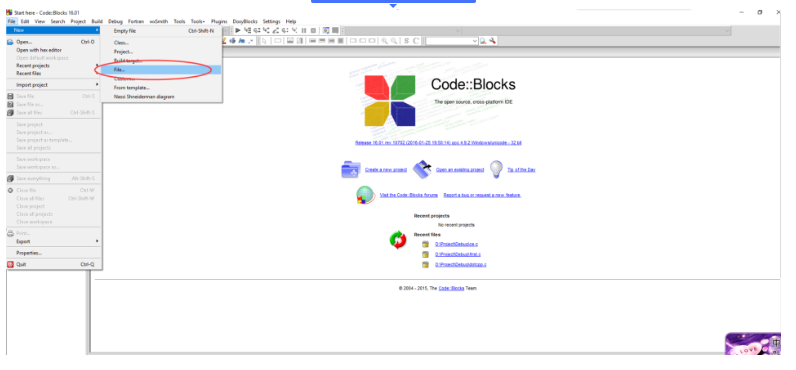Screen dimensions: 796x370
Task: Open the DoxyBlocks menu
Action: coord(245,22)
